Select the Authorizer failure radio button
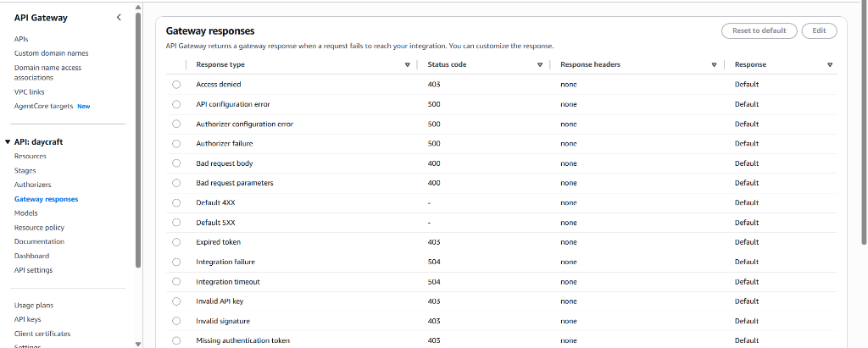The width and height of the screenshot is (868, 348). pos(176,143)
